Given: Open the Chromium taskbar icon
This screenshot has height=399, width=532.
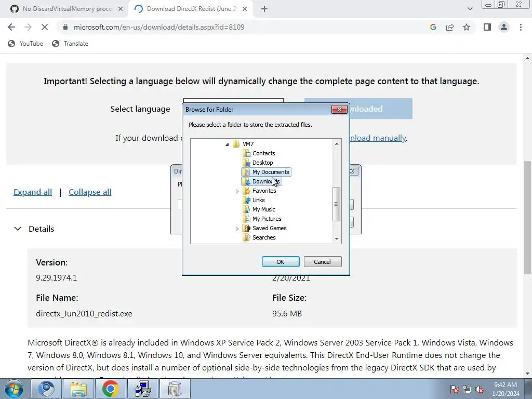Looking at the screenshot, I should point(46,389).
